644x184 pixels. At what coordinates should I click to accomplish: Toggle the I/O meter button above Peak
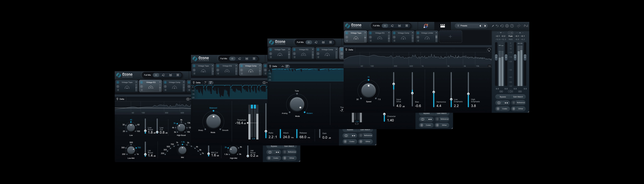point(511,33)
